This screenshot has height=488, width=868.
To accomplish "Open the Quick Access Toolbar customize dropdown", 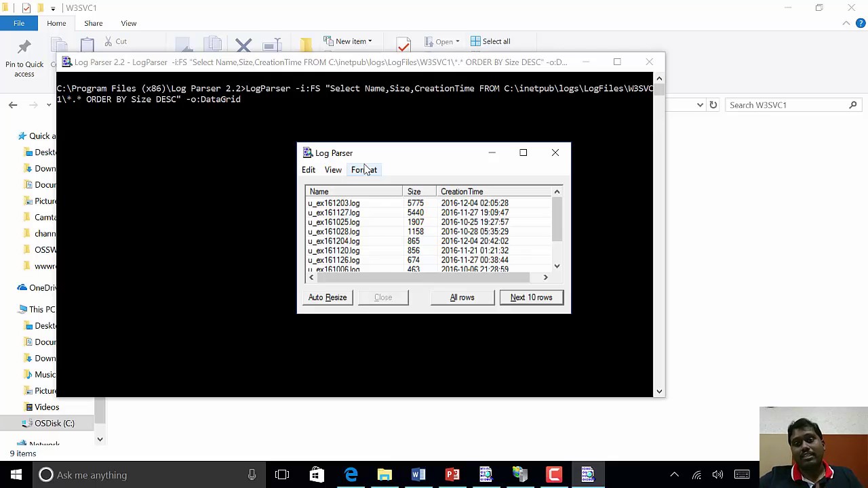I will point(53,8).
